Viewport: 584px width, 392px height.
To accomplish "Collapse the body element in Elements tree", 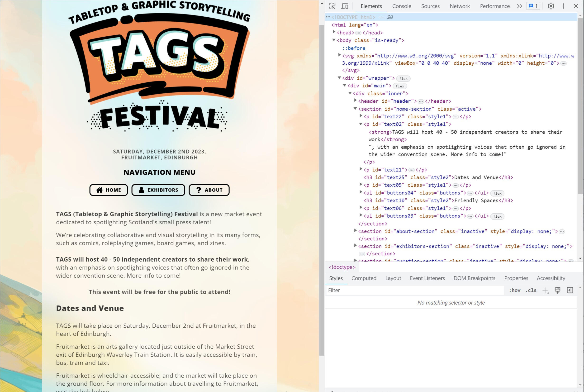I will click(x=334, y=40).
